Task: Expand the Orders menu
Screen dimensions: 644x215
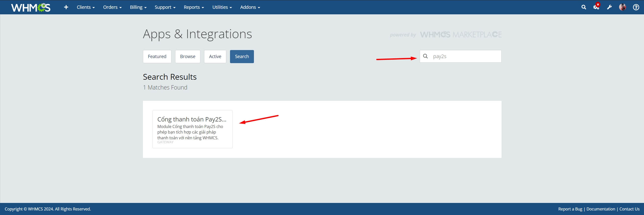Action: [x=112, y=7]
